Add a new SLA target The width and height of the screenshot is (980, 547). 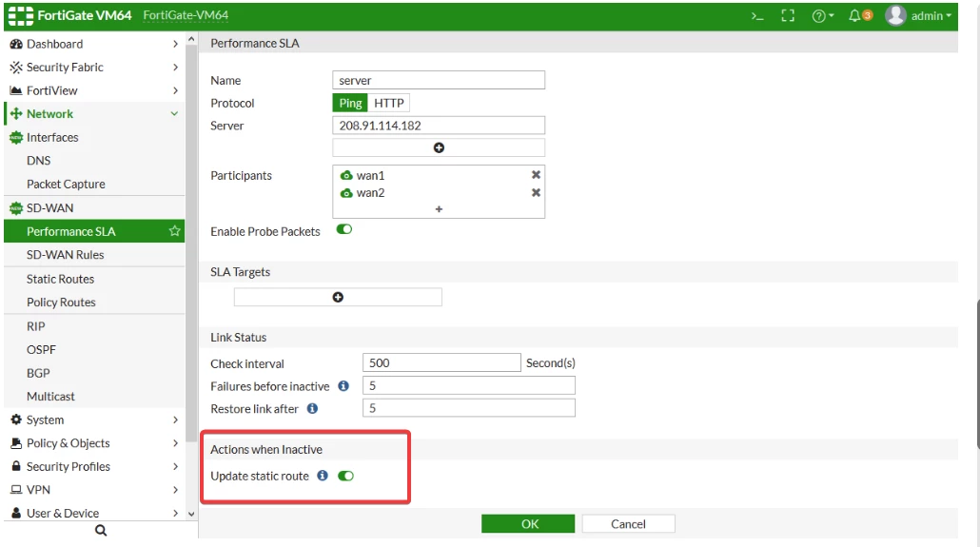[338, 297]
